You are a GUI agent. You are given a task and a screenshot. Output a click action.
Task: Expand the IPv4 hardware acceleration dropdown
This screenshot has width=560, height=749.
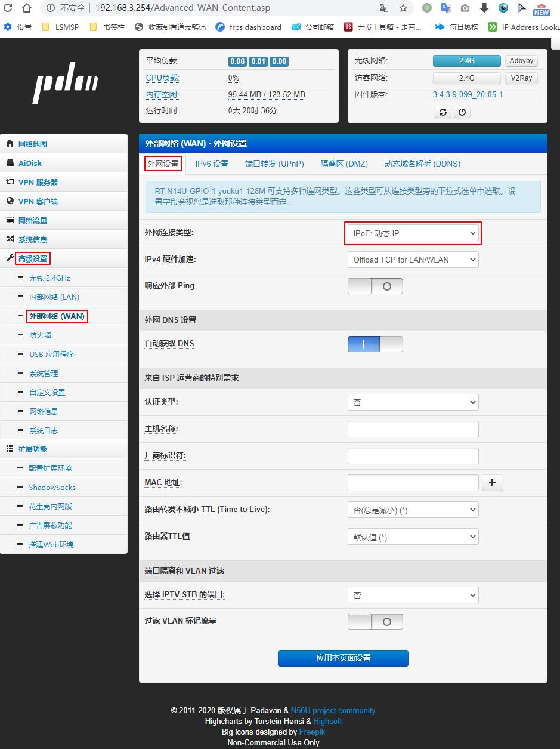pyautogui.click(x=413, y=260)
